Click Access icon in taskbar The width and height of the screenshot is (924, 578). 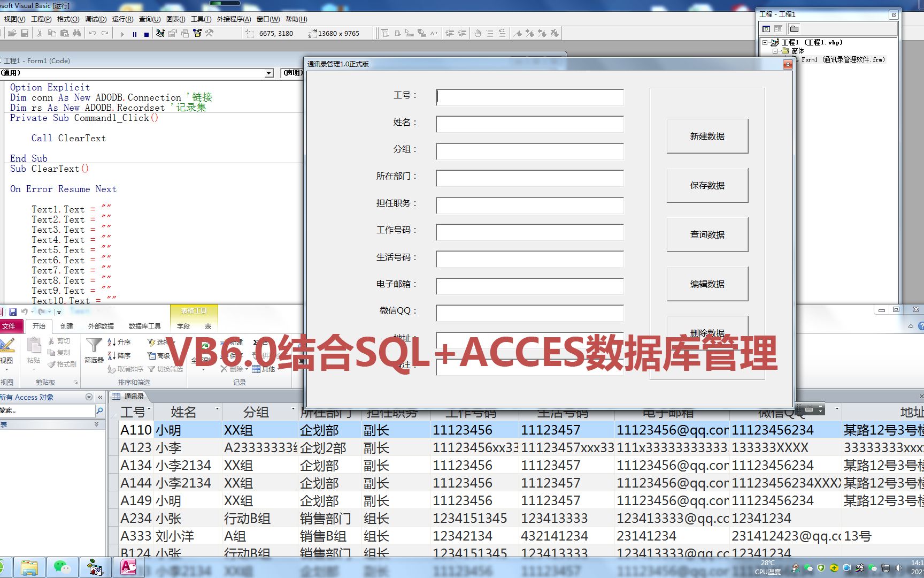click(128, 567)
